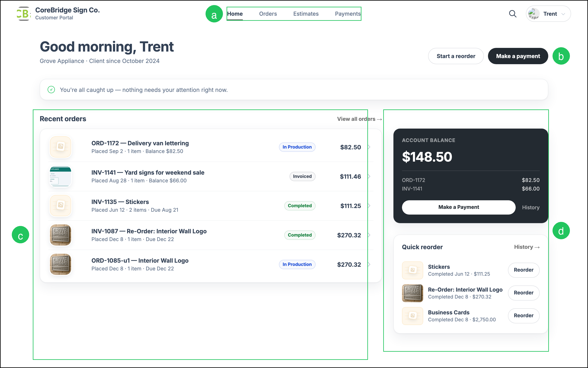Open ORD-1085-u1 wall logo thumbnail
588x368 pixels.
(x=61, y=264)
